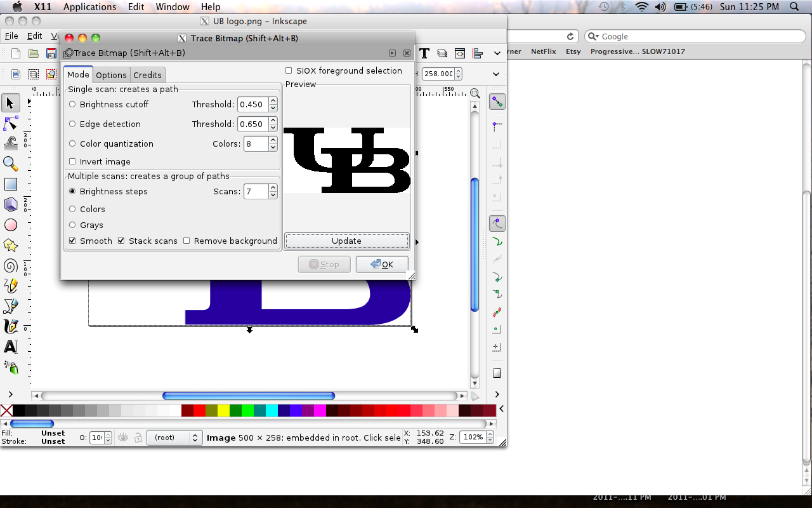This screenshot has width=812, height=508.
Task: Expand the tool controls overflow chevron
Action: (x=497, y=74)
